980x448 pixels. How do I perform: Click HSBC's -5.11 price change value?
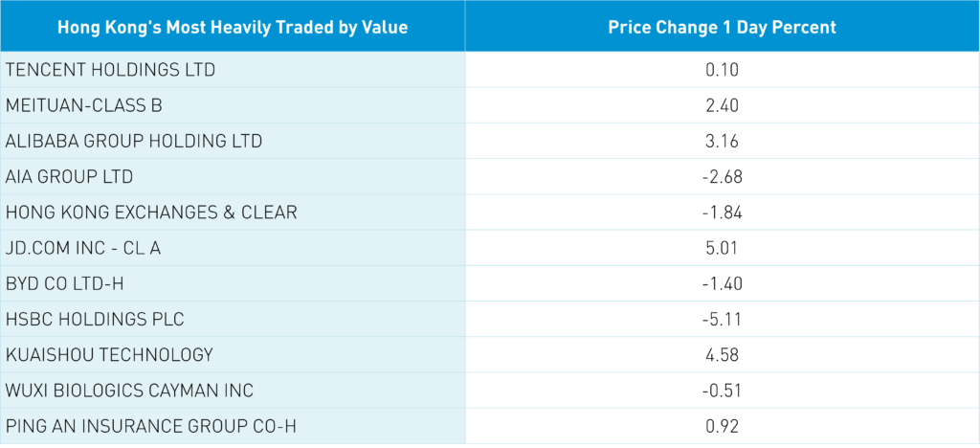(722, 319)
